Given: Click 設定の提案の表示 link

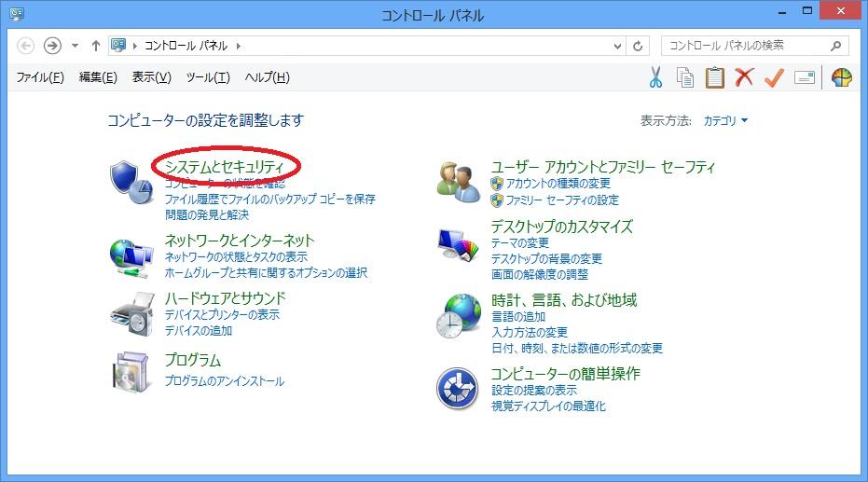Looking at the screenshot, I should 533,390.
